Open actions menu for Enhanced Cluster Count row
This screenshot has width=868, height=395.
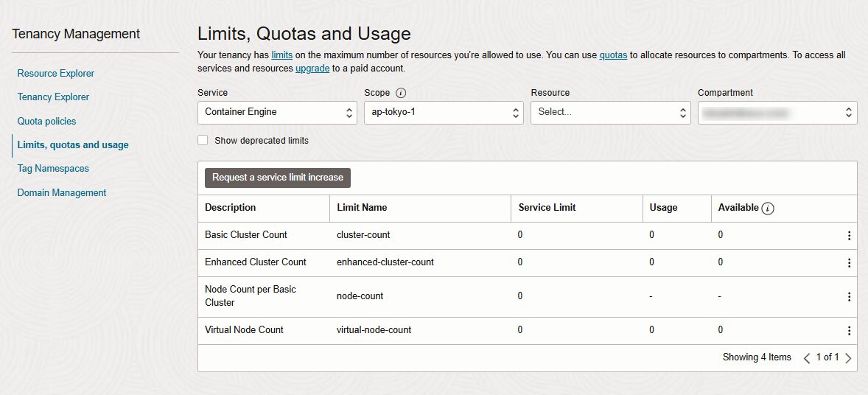click(x=849, y=262)
